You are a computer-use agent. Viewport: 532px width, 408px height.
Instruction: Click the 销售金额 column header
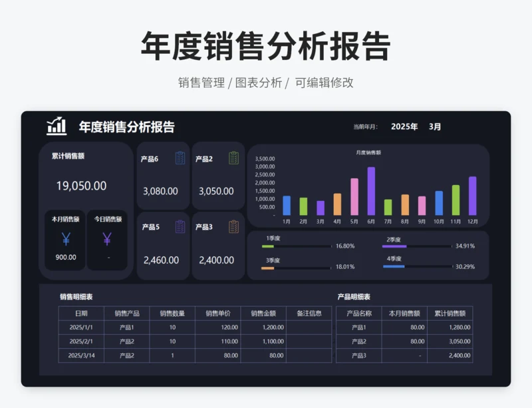(263, 313)
